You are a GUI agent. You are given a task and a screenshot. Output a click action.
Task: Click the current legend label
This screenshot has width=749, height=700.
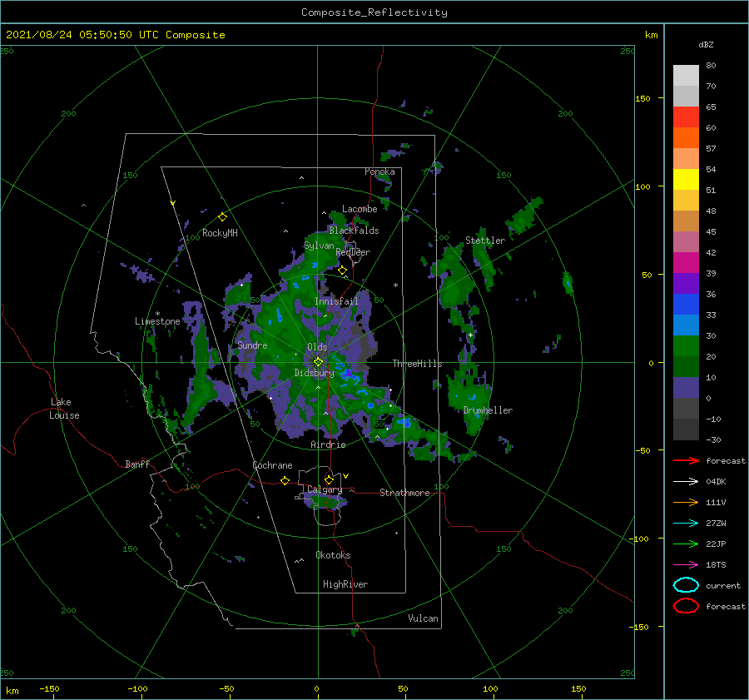click(723, 586)
